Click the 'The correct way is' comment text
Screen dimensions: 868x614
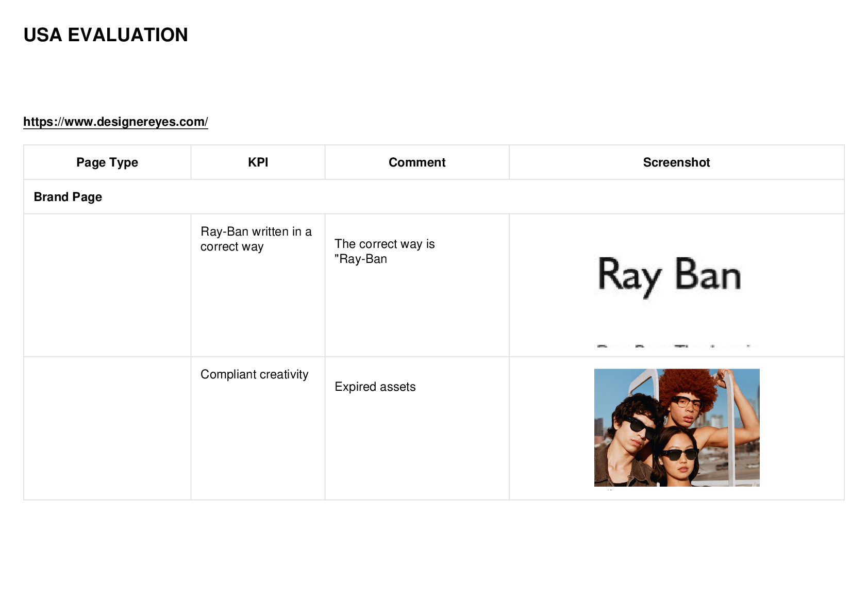coord(385,244)
